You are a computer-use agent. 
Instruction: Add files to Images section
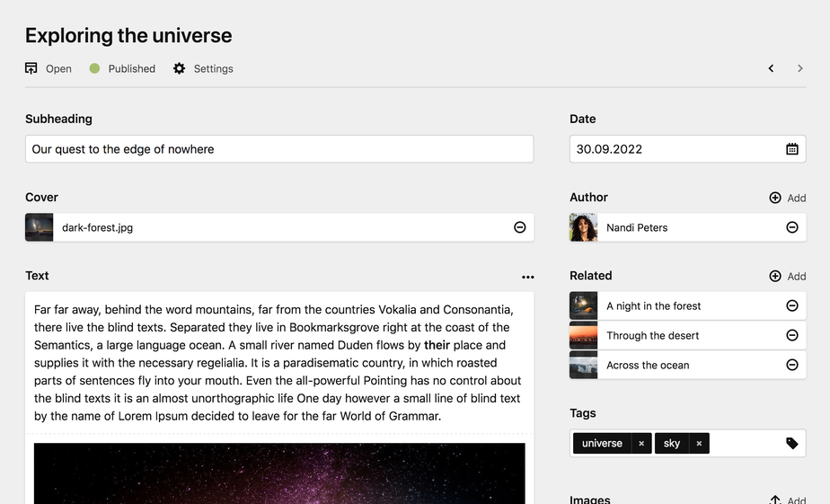(788, 500)
